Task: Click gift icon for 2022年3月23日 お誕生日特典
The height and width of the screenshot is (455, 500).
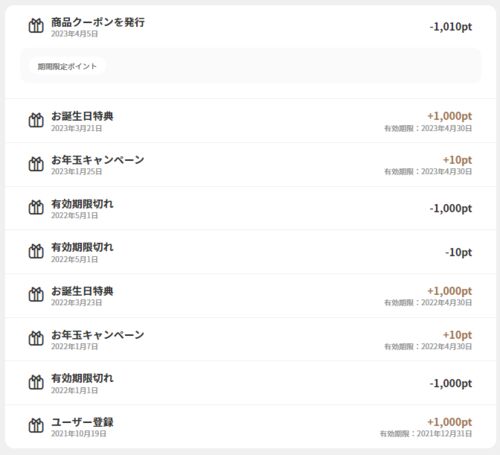Action: point(36,295)
